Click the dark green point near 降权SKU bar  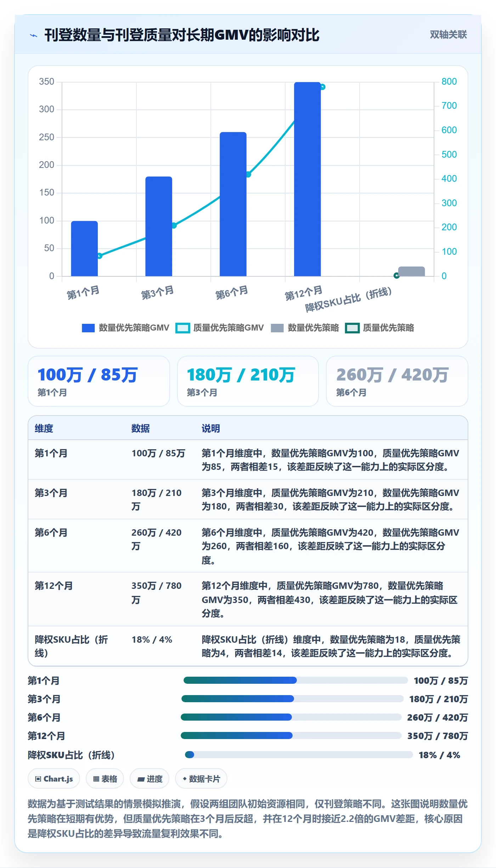[x=396, y=275]
